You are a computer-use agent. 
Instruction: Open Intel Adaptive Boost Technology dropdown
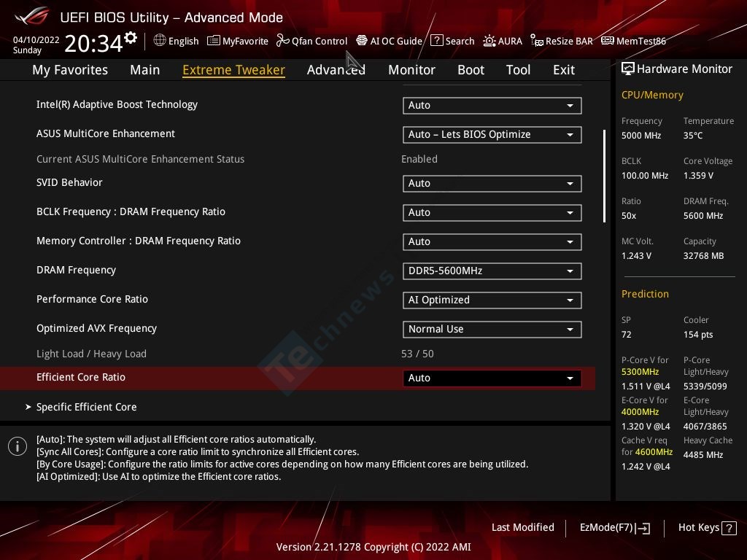[492, 105]
